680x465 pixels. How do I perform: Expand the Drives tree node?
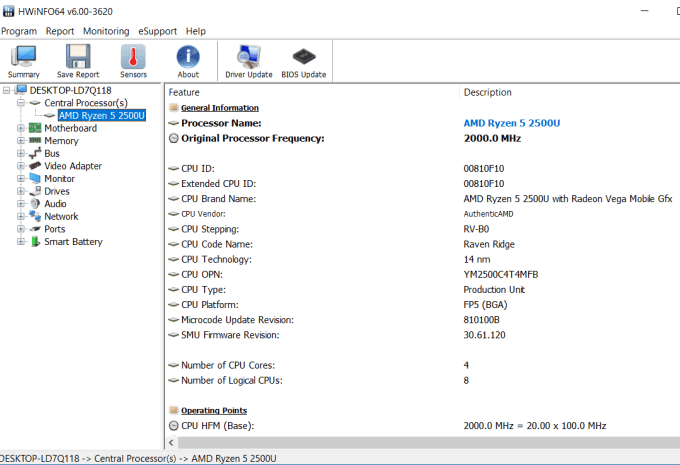click(x=20, y=191)
